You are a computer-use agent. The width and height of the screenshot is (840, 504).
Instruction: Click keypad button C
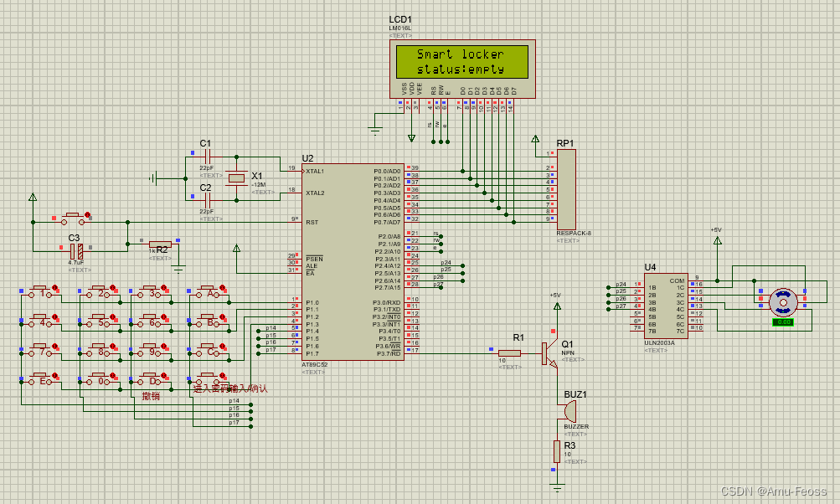tap(209, 351)
